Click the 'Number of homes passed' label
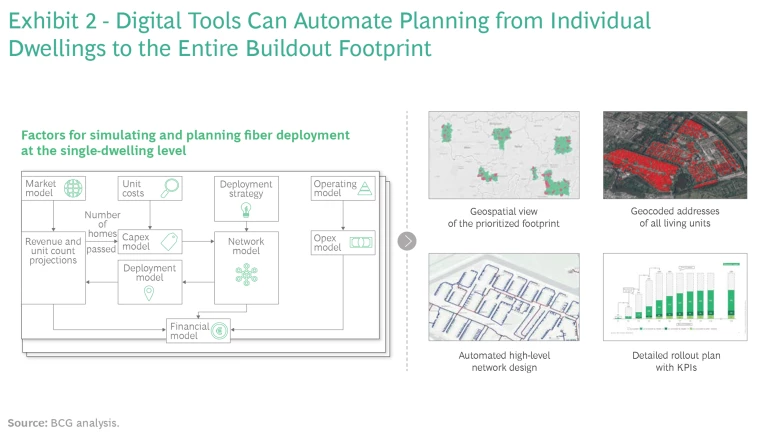Screen dimensions: 768x444 click(101, 232)
